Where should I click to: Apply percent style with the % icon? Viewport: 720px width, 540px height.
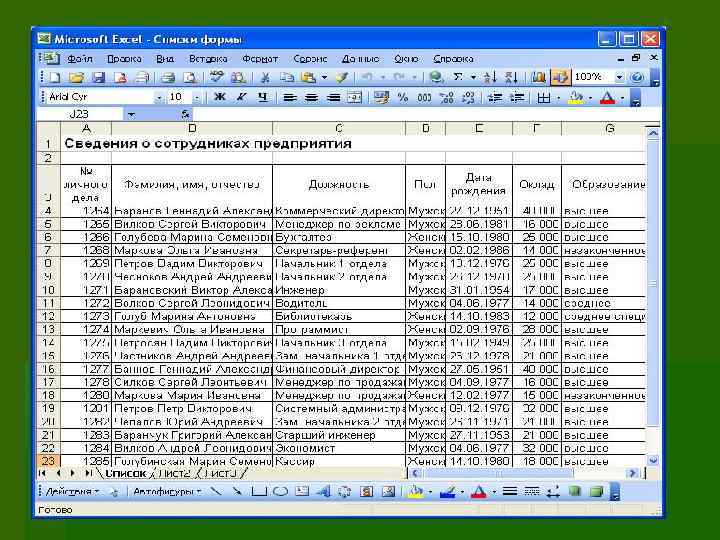coord(403,97)
